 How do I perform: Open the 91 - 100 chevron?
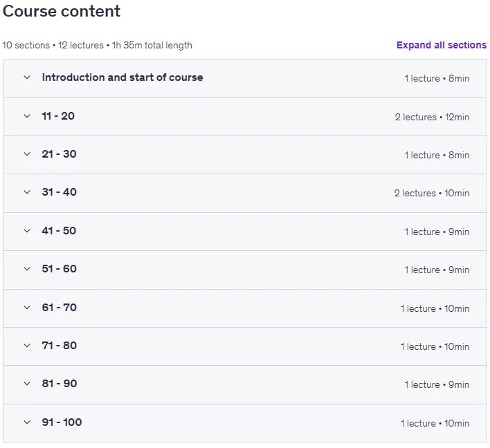point(27,422)
